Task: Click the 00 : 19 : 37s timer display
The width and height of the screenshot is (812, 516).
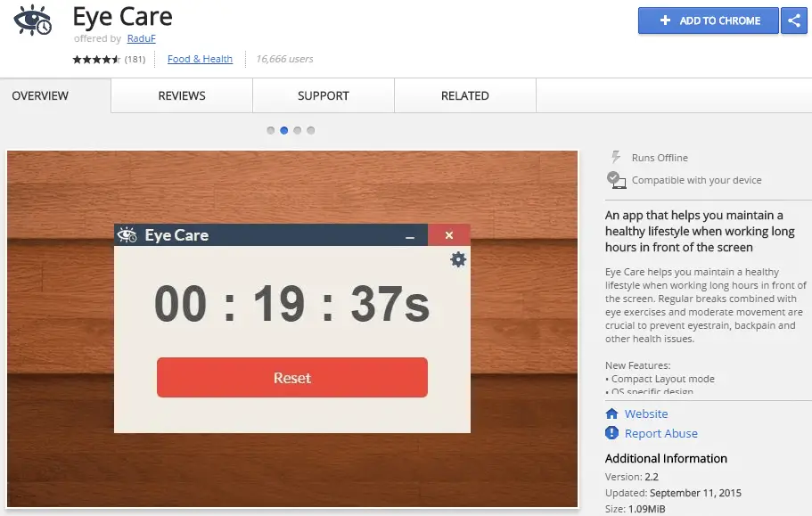Action: coord(292,304)
